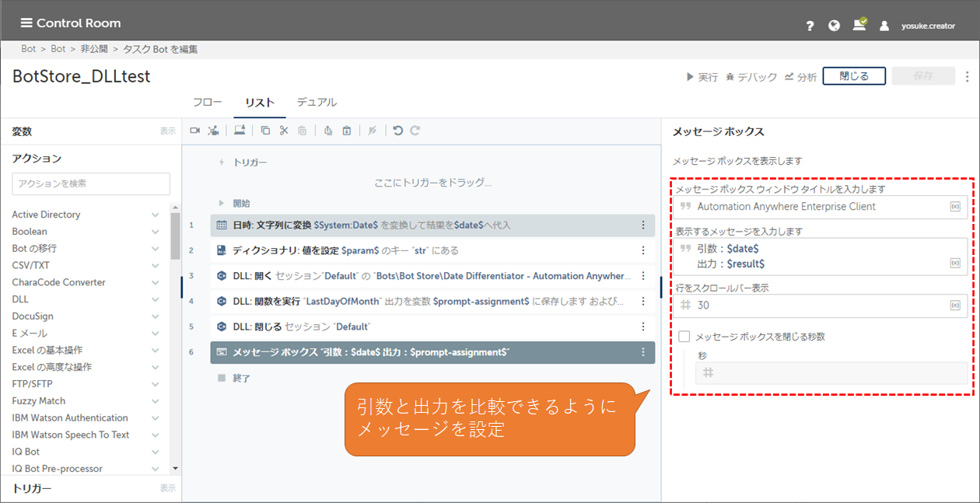Open the help question mark icon
Screen dimensions: 980x503
pyautogui.click(x=810, y=26)
